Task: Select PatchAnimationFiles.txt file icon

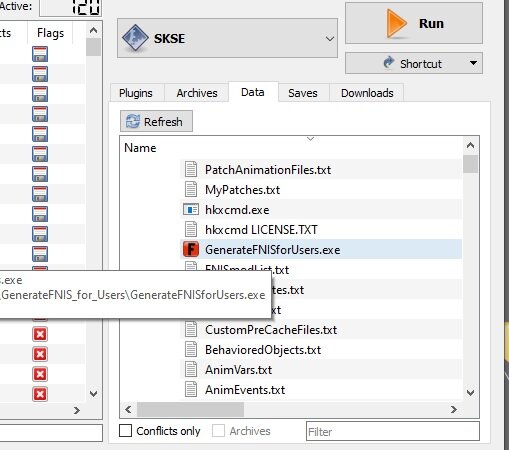Action: (x=191, y=169)
